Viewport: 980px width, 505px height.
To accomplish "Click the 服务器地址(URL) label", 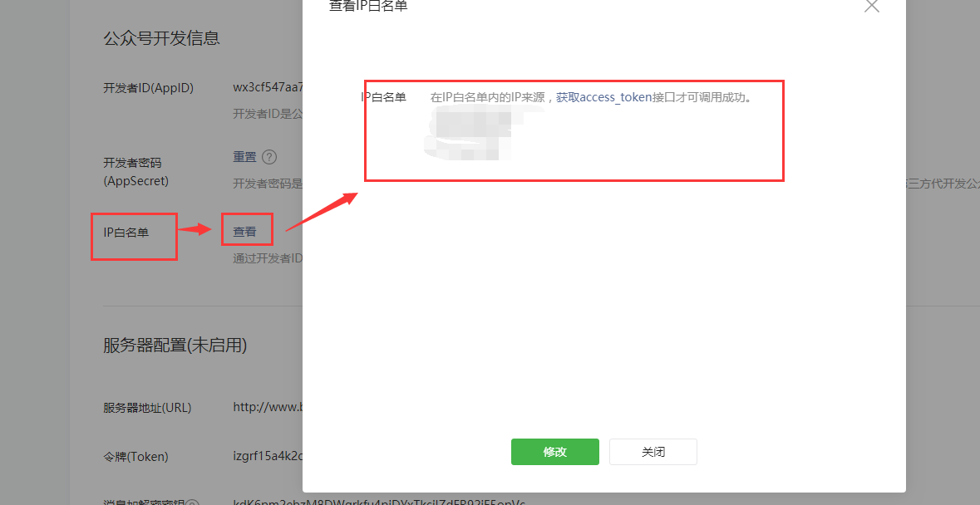I will coord(147,408).
